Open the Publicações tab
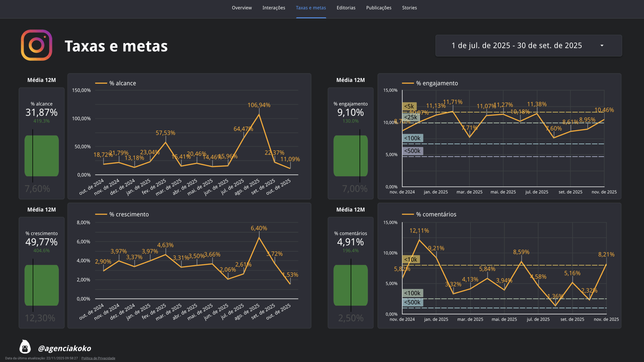The width and height of the screenshot is (644, 362). [379, 8]
